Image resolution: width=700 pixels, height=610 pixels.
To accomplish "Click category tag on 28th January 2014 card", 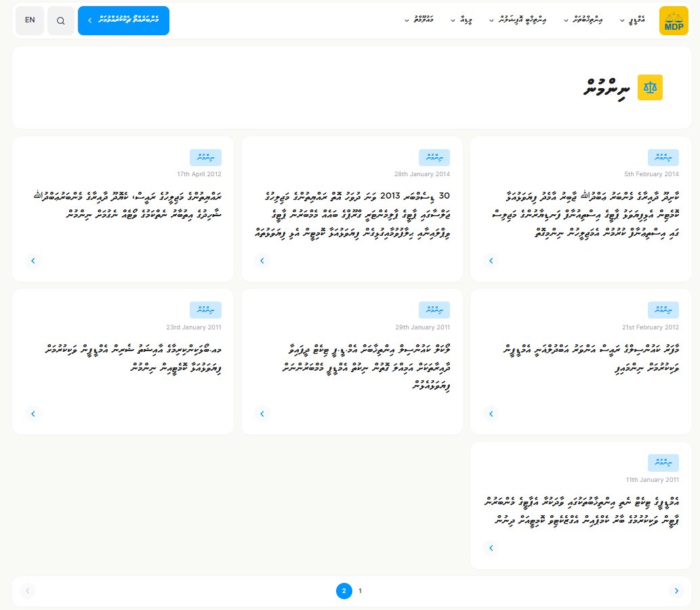I will click(434, 158).
